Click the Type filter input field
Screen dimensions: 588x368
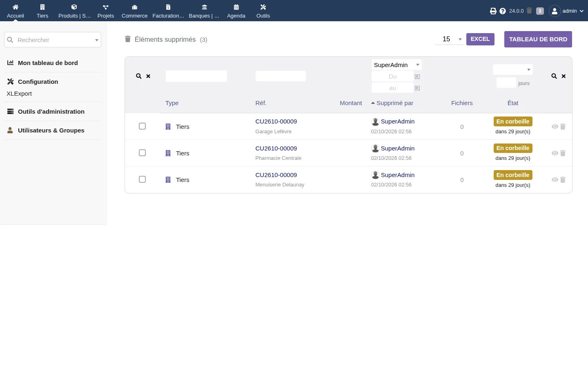pos(196,76)
